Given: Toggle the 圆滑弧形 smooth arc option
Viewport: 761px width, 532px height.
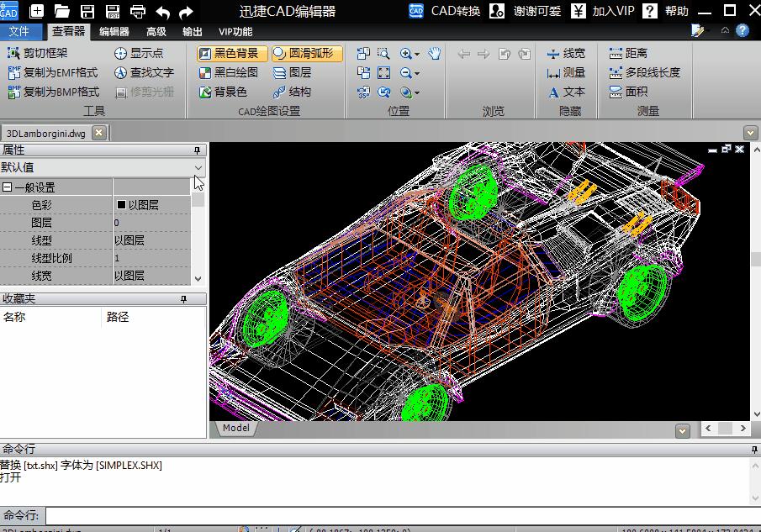Looking at the screenshot, I should [x=307, y=53].
